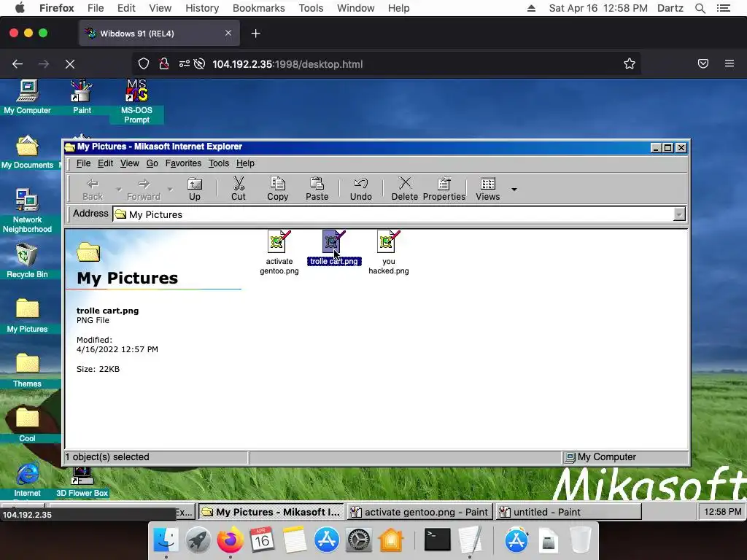Open Firefox tracking protection shield icon
Image resolution: width=747 pixels, height=560 pixels.
coord(144,64)
